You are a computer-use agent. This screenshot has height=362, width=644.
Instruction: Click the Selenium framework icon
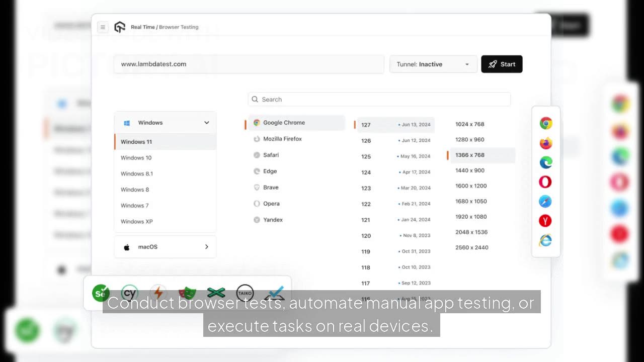101,293
